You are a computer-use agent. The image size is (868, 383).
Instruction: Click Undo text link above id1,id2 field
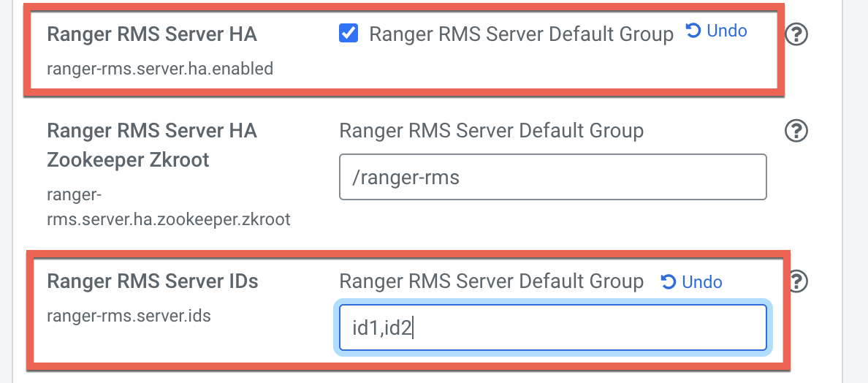tap(701, 282)
